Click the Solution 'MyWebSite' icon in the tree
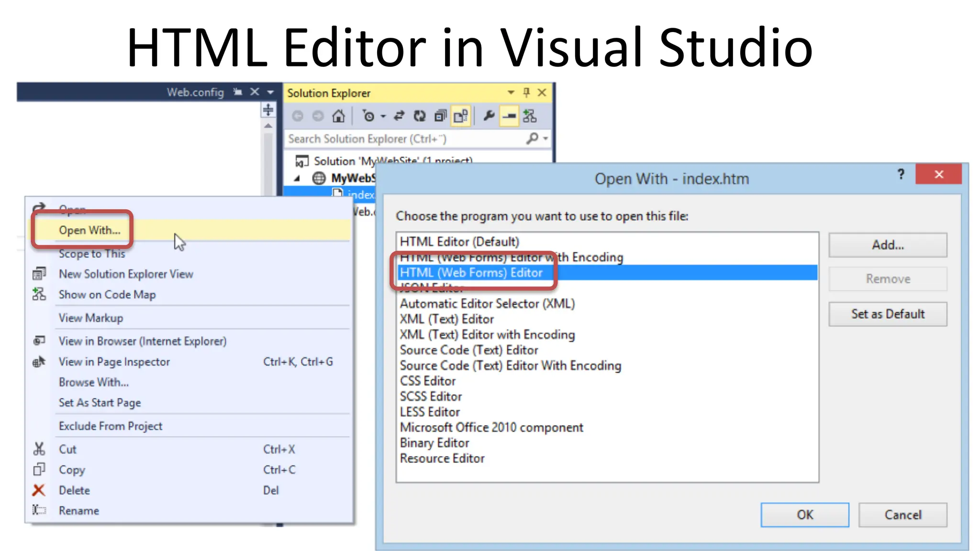 pyautogui.click(x=301, y=162)
